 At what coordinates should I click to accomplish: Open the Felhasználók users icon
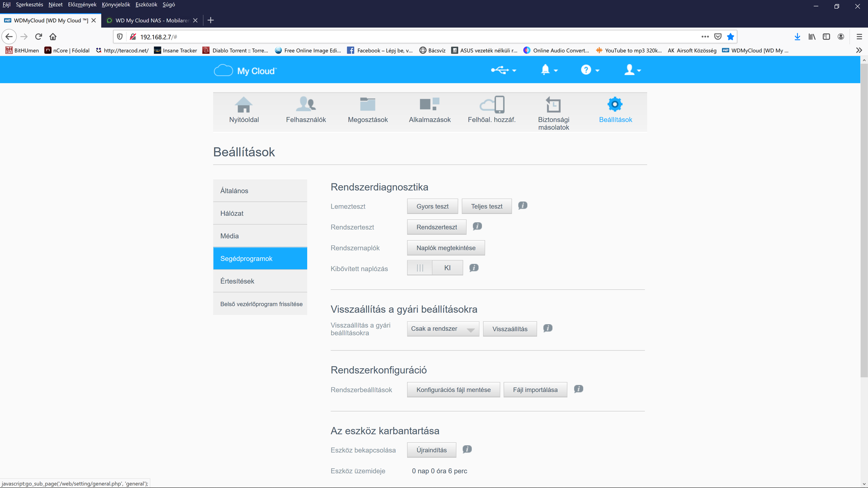point(306,105)
